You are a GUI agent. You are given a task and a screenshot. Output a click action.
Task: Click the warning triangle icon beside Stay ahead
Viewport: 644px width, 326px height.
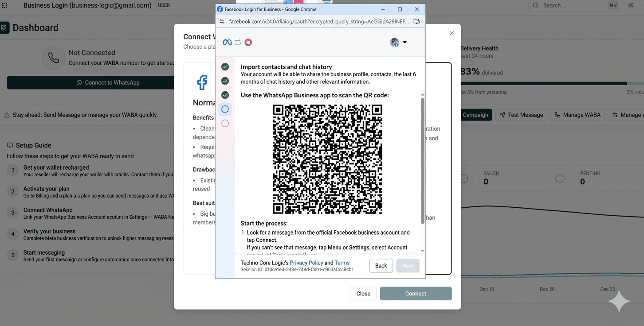click(x=7, y=115)
